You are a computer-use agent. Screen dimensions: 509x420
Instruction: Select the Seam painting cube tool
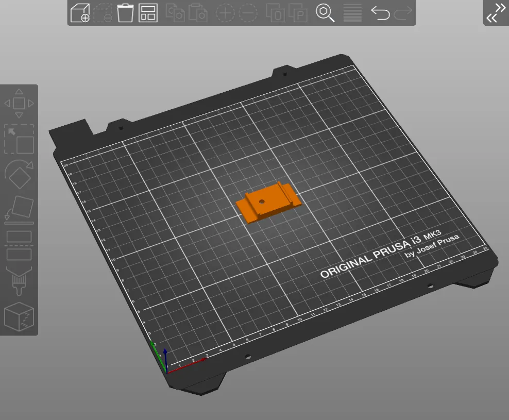click(19, 316)
